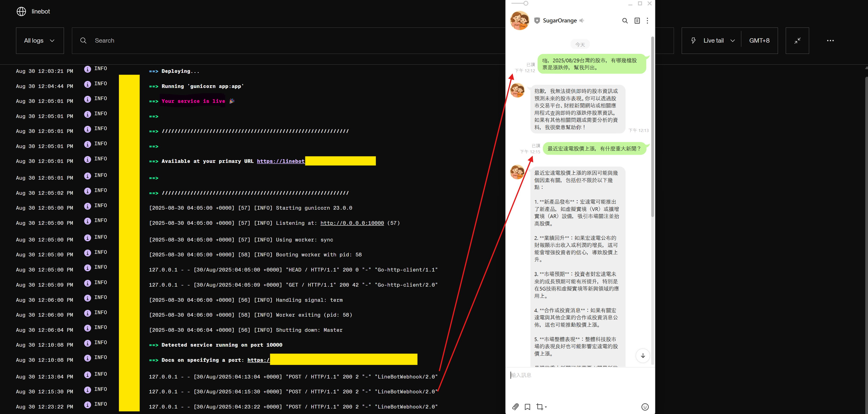Expand the Live tail chevron dropdown

733,40
